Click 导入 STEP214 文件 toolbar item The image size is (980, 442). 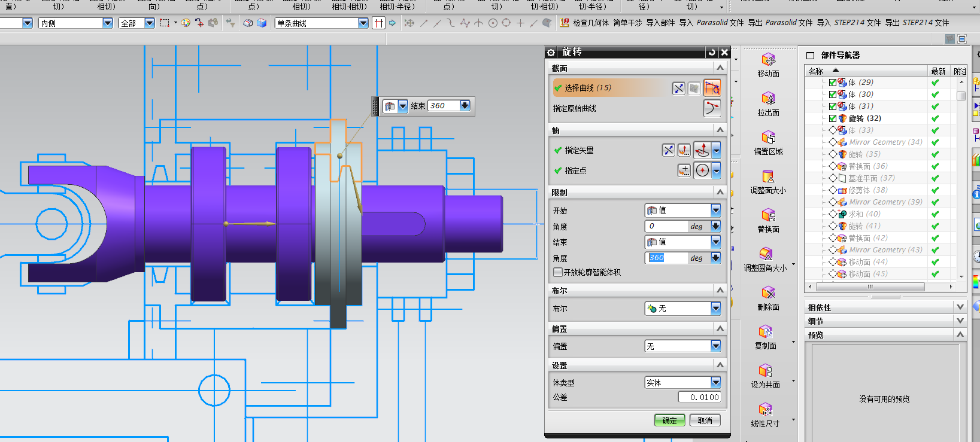849,23
